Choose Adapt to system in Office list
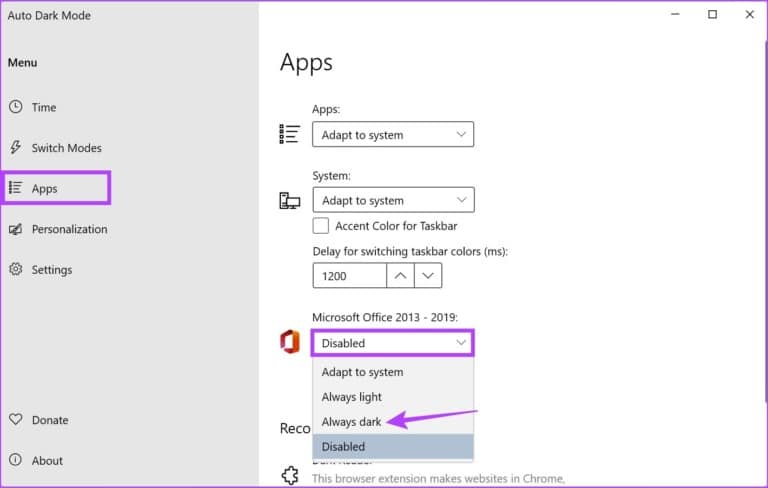The image size is (768, 488). point(393,372)
